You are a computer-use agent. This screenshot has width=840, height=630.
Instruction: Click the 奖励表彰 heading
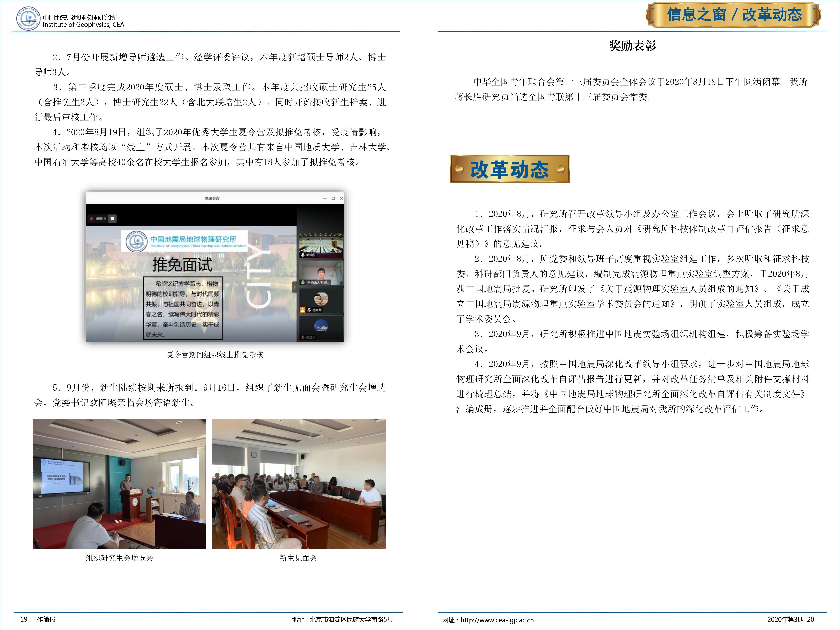[x=633, y=46]
